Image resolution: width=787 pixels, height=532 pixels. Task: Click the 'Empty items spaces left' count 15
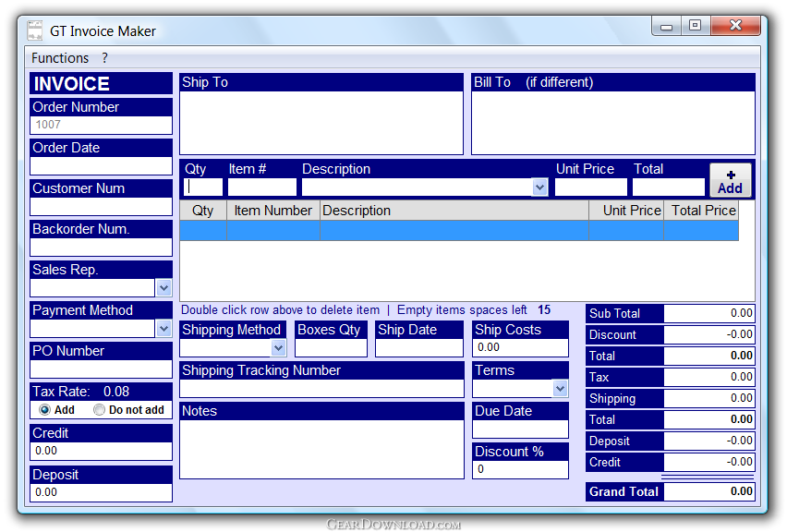tap(544, 310)
